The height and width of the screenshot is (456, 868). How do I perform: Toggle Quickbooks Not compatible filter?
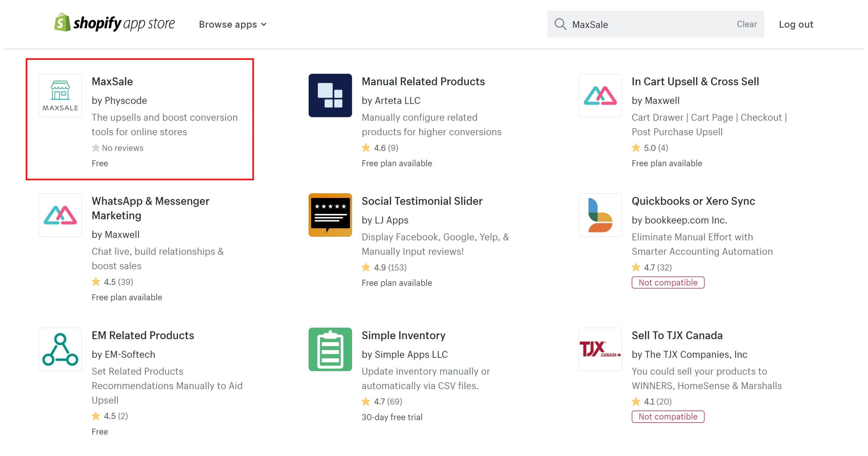[668, 282]
